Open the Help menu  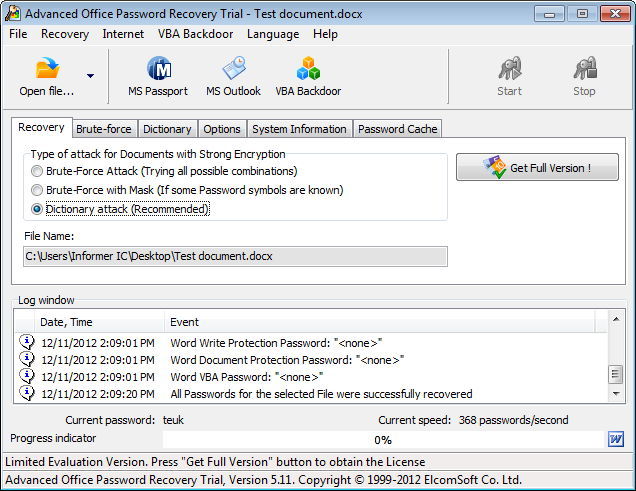325,34
